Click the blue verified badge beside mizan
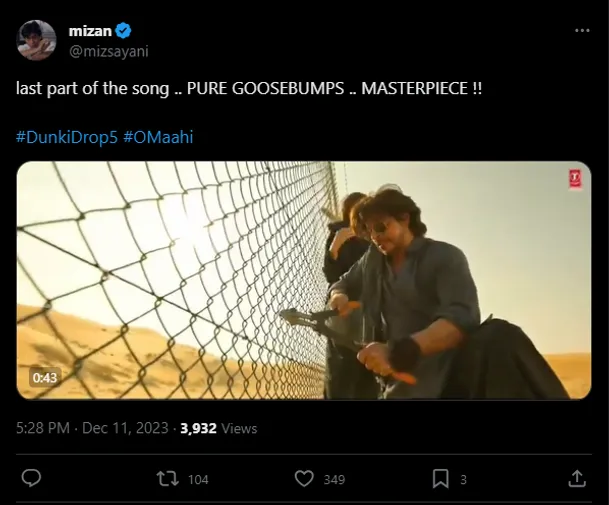This screenshot has height=505, width=609. point(125,31)
